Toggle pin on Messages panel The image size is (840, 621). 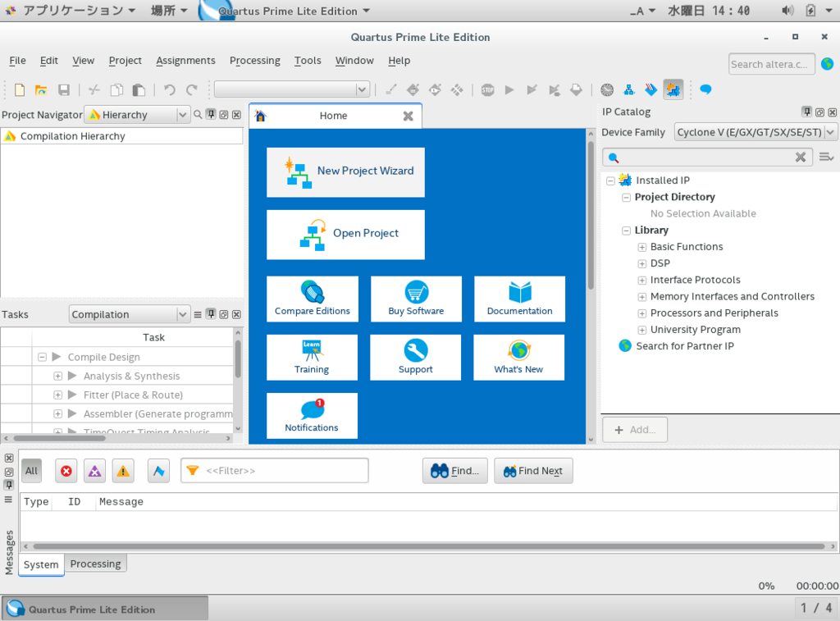(8, 485)
